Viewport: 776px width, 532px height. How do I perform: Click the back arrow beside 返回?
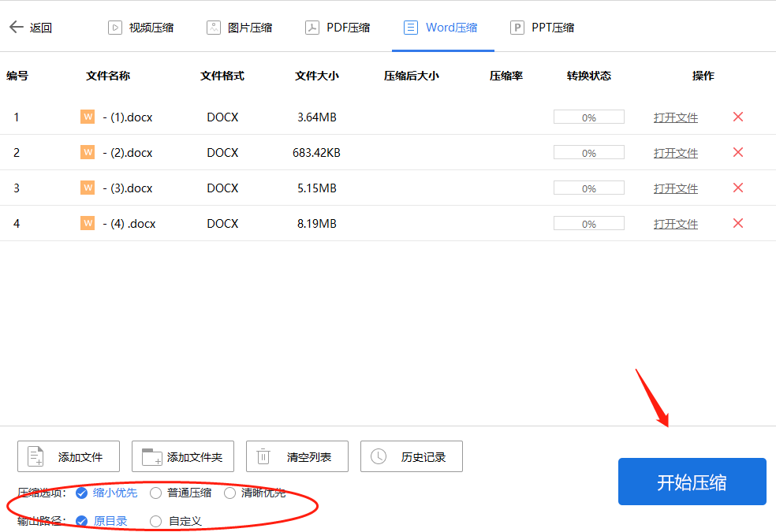coord(17,25)
